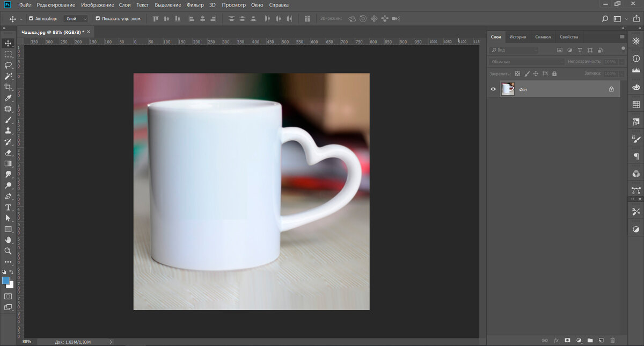Select the Rectangle shape tool
The image size is (644, 346).
(x=8, y=229)
